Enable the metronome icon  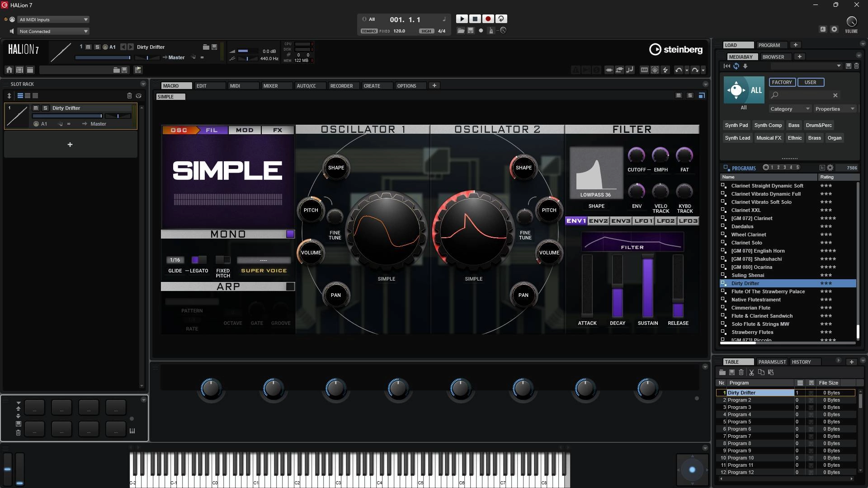[x=491, y=31]
